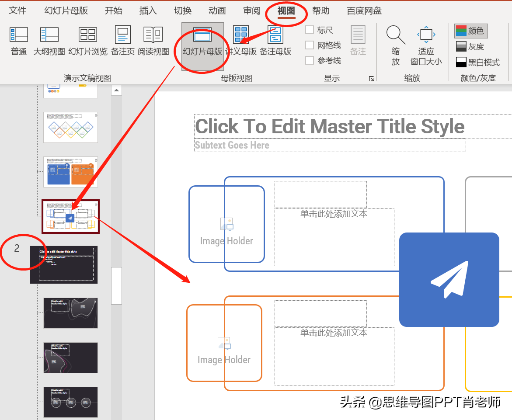This screenshot has height=420, width=512.
Task: Open the Baidu Netdisk (百度网盘) tab
Action: (364, 11)
